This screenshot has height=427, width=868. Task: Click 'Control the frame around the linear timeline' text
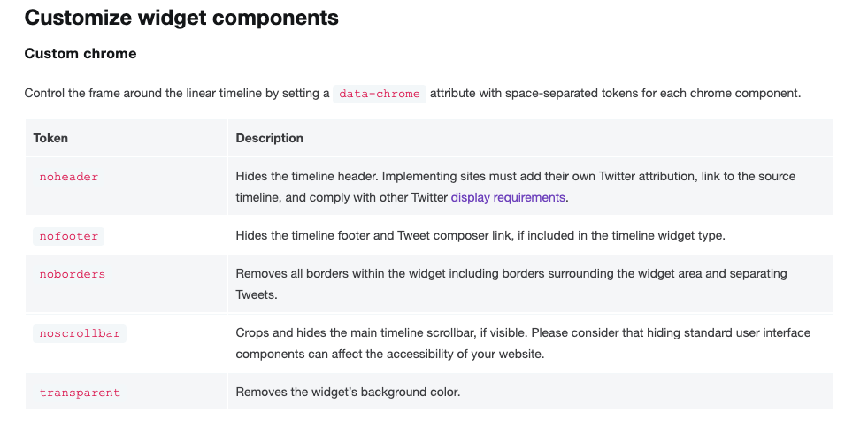159,94
